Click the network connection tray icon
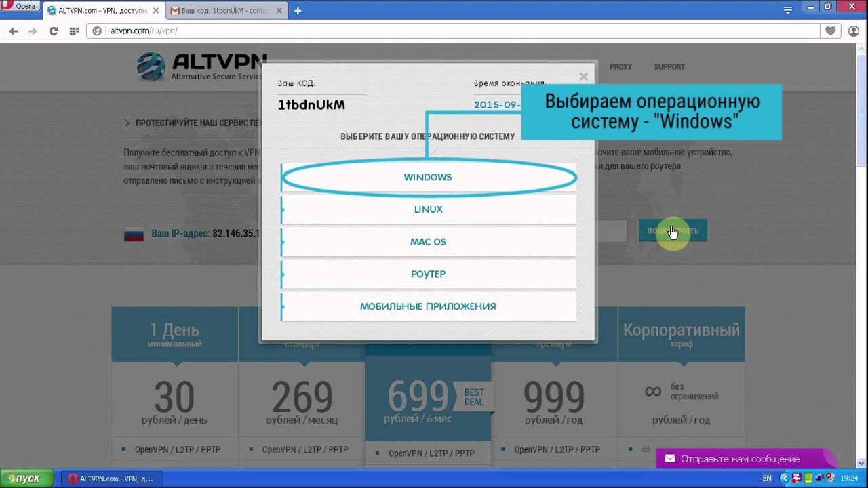 pos(818,479)
